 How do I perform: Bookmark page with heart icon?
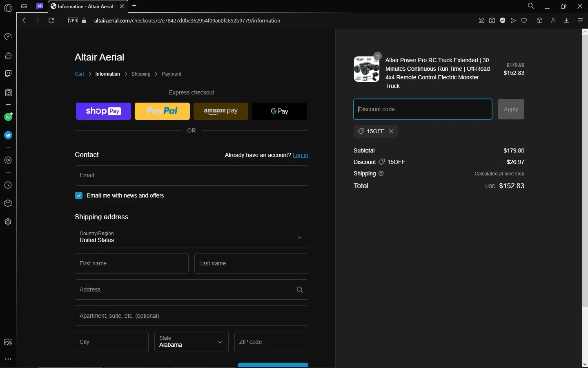[x=524, y=20]
